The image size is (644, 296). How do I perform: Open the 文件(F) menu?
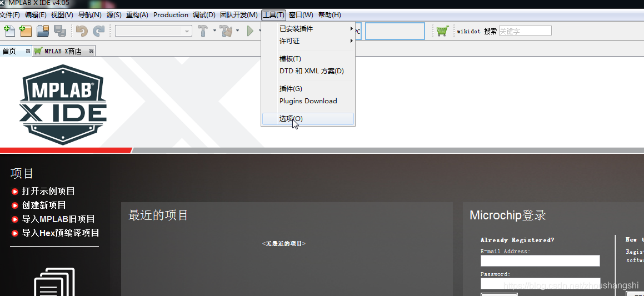coord(9,15)
